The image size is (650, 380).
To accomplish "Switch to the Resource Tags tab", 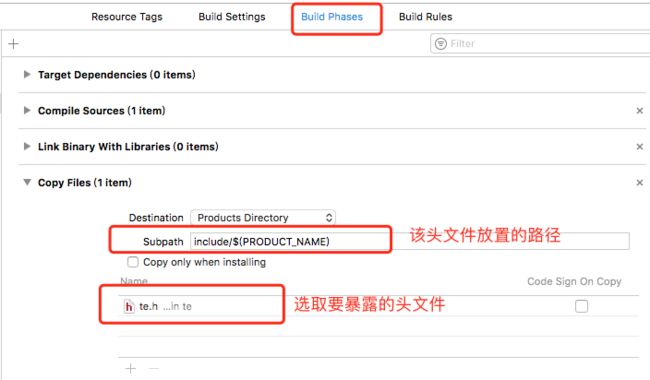I will 127,17.
